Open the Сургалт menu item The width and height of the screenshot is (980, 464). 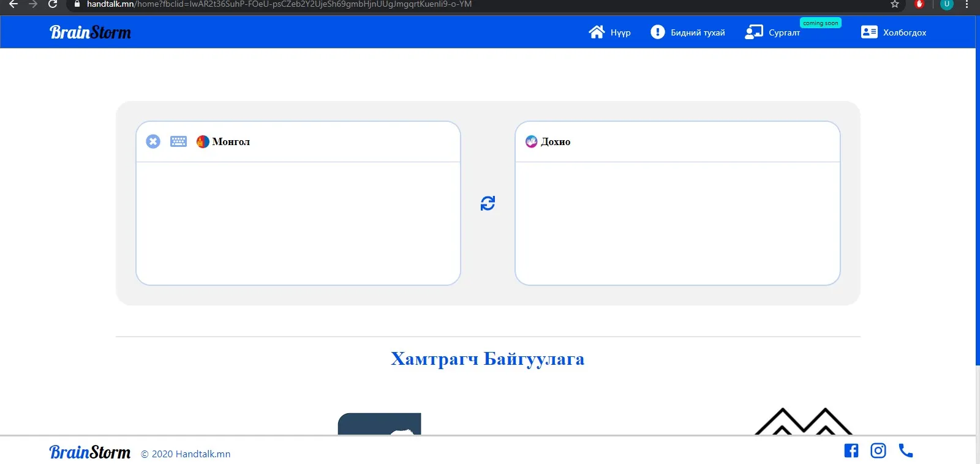point(784,32)
